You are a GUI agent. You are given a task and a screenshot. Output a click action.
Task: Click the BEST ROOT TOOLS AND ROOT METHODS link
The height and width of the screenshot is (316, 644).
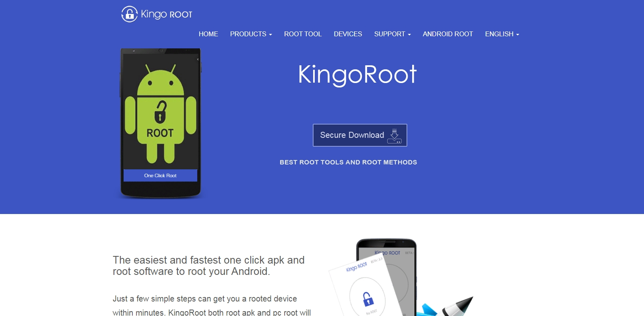coord(348,162)
